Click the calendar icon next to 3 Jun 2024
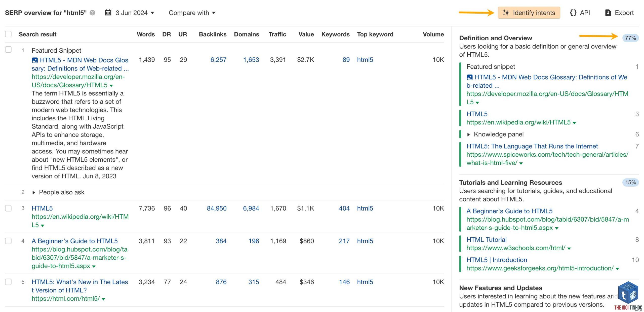 tap(108, 13)
